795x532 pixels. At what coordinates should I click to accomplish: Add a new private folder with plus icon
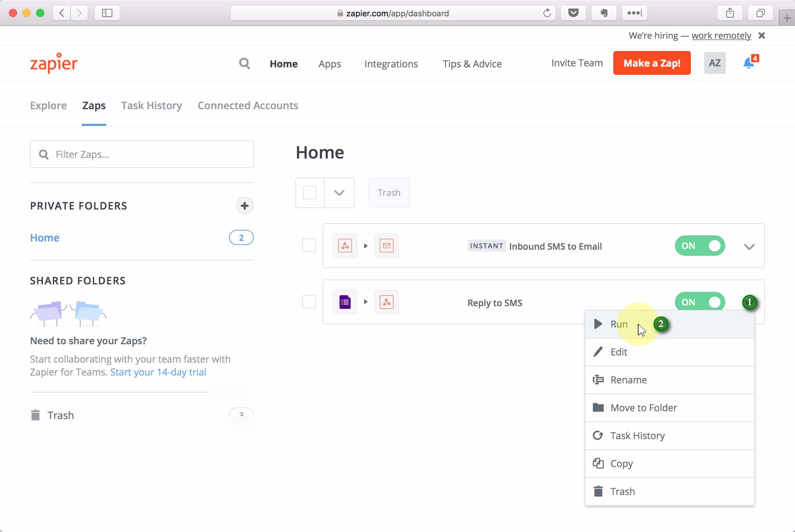point(245,205)
